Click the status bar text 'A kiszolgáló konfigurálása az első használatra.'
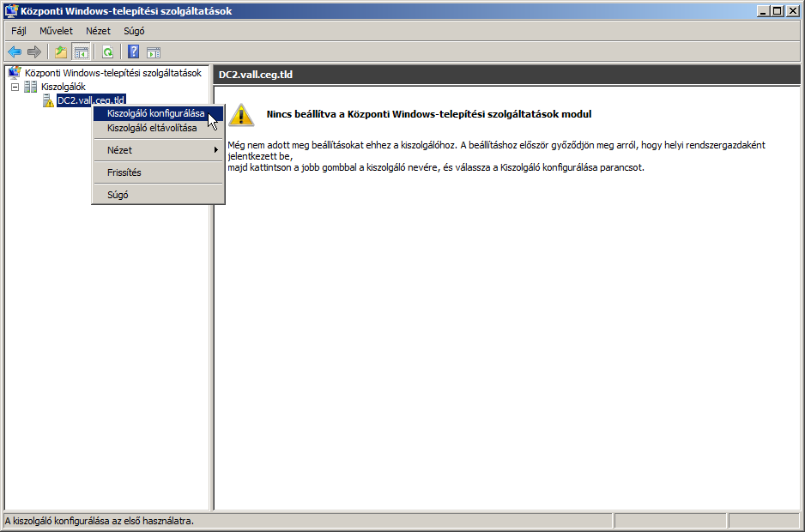The image size is (805, 532). (100, 521)
